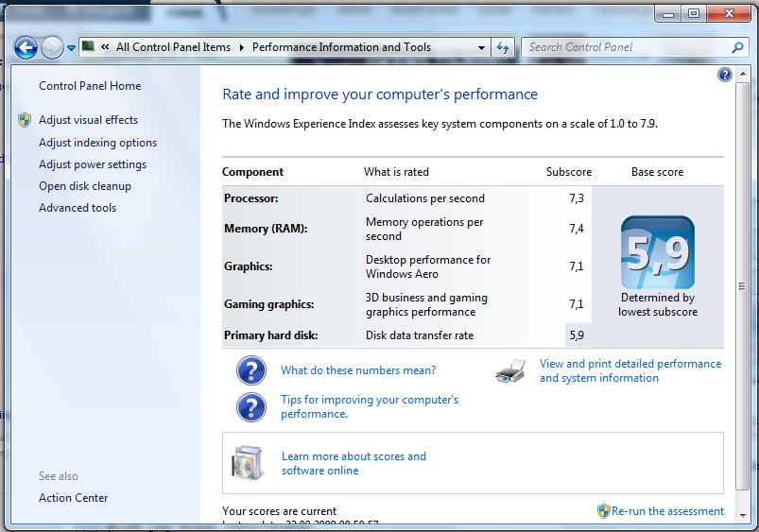Image resolution: width=759 pixels, height=532 pixels.
Task: Open What do these numbers mean?
Action: [x=358, y=370]
